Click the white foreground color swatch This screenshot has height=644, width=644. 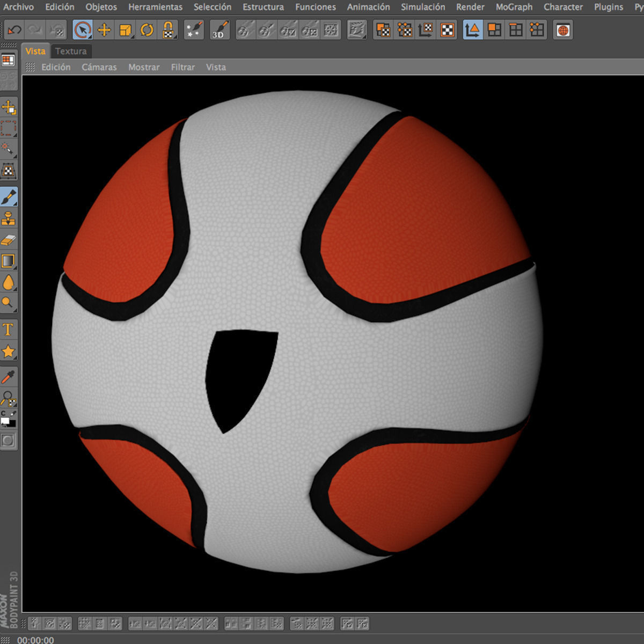coord(5,421)
